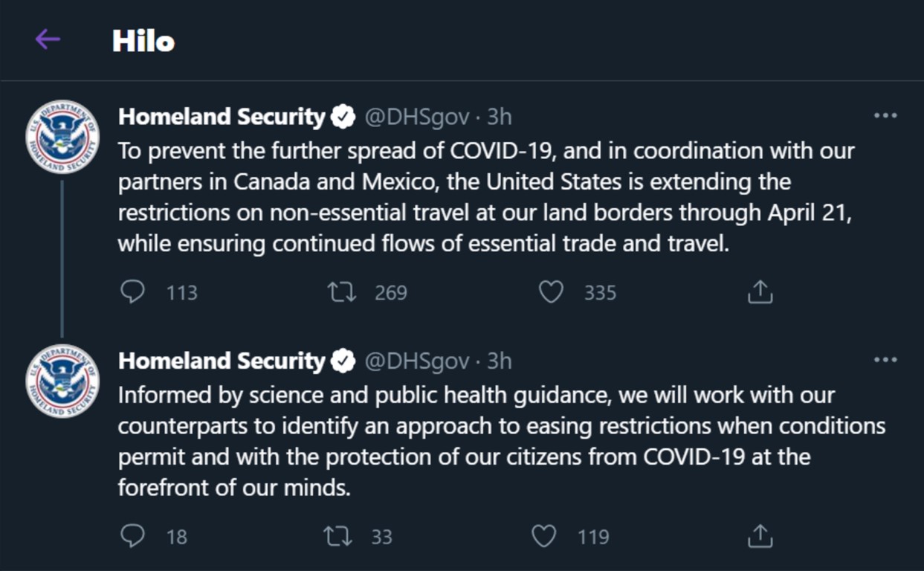Screen dimensions: 924x571
Task: Retweet the tweet with 33 retweets
Action: pos(338,536)
